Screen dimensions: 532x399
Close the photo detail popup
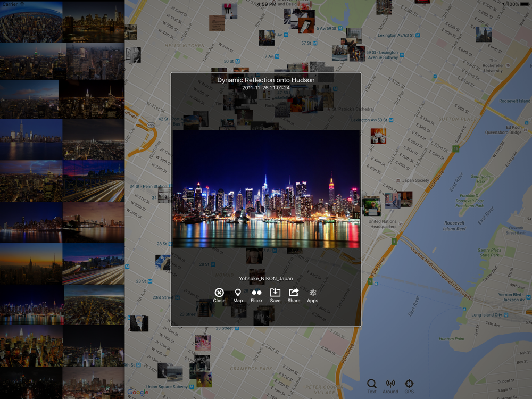pos(219,295)
